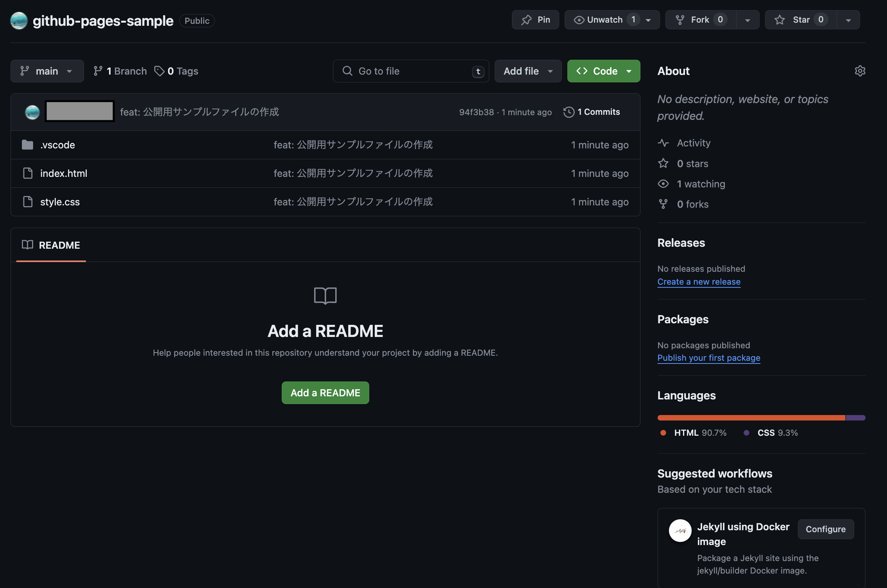Focus the Go to file search field

[410, 71]
